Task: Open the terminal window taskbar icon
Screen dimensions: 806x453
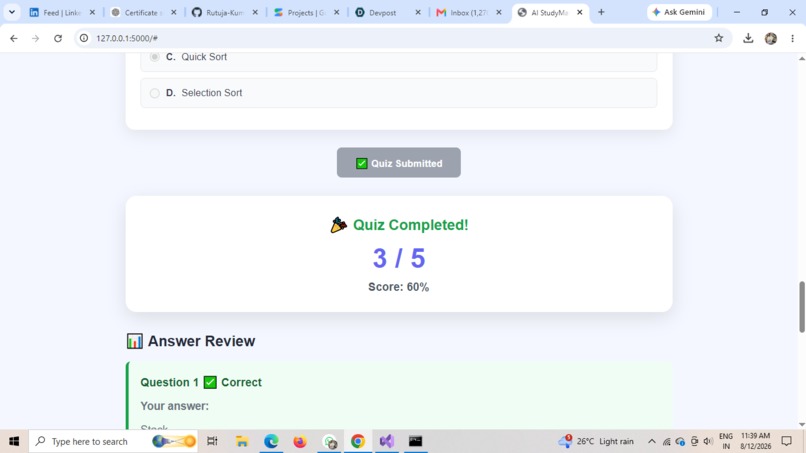Action: point(415,441)
